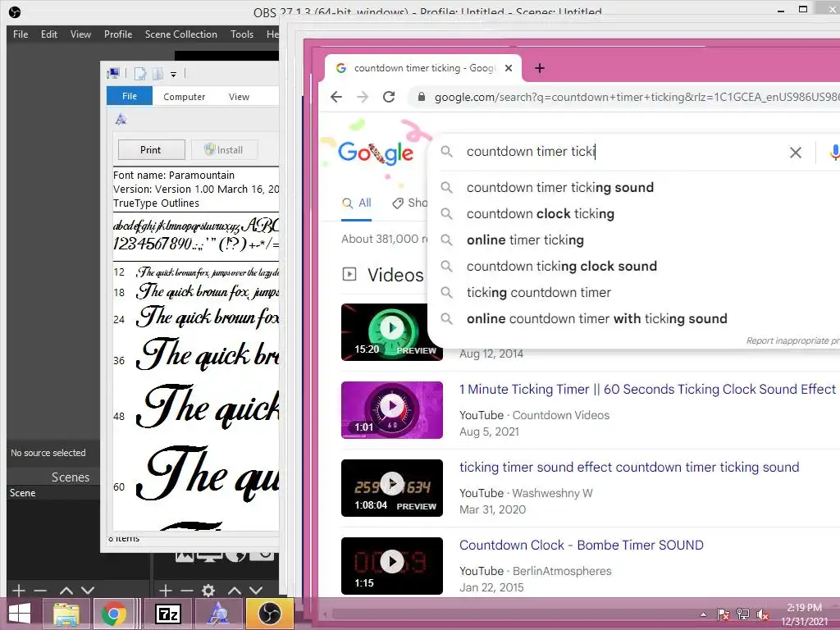Switch to Chrome from taskbar
This screenshot has width=840, height=630.
113,614
